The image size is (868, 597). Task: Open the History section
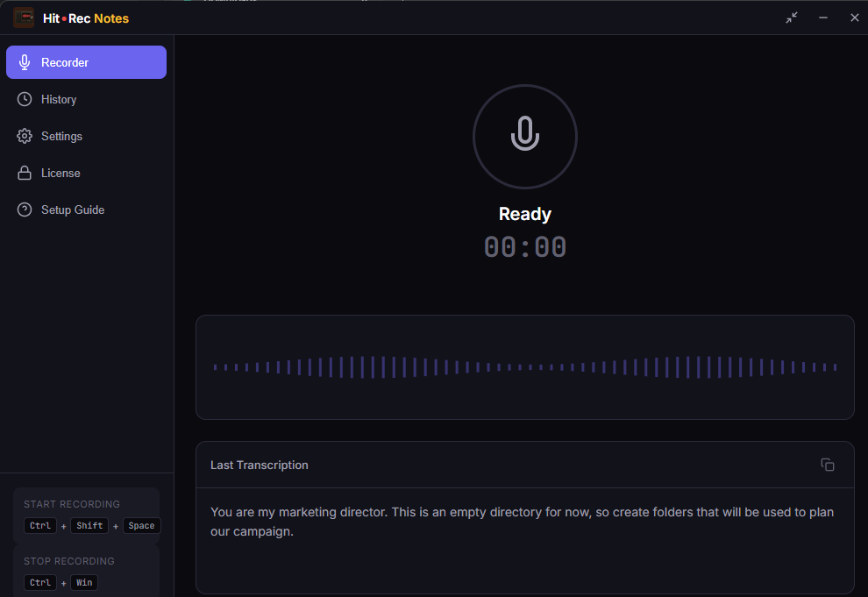click(x=86, y=100)
